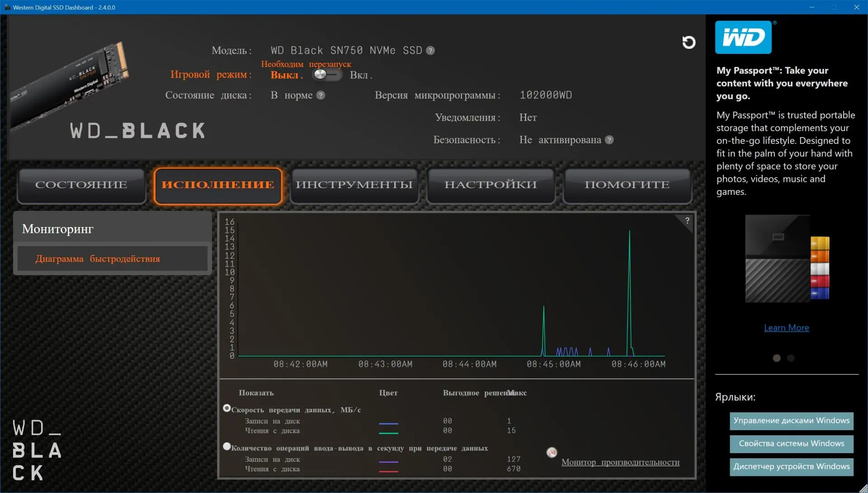Select Диаграмма быстродействия sidebar item
This screenshot has width=868, height=493.
(112, 259)
